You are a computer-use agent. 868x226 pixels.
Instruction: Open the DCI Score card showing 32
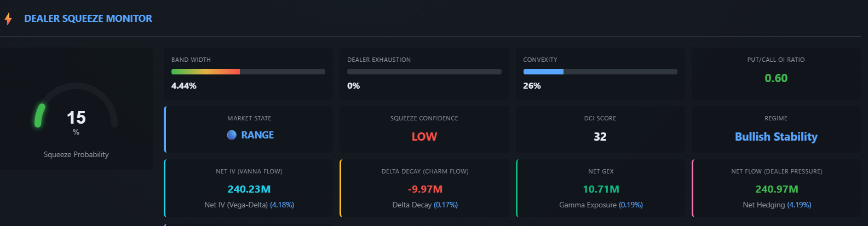(x=600, y=130)
